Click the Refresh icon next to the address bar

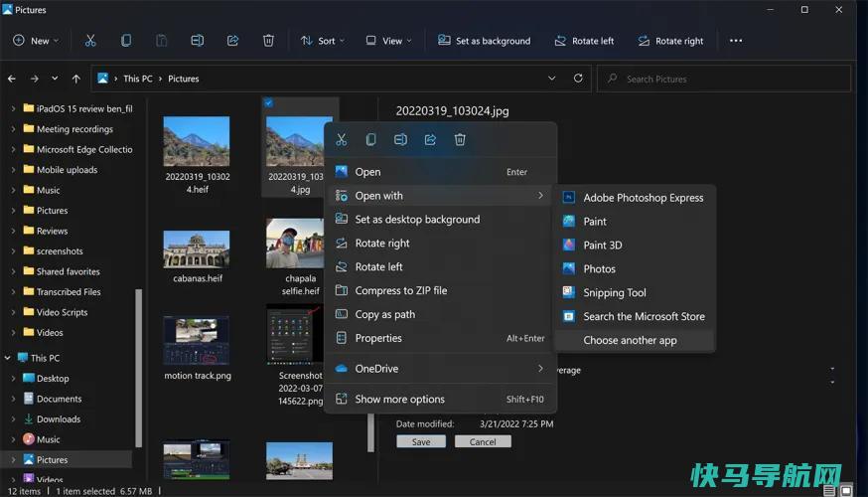click(x=578, y=79)
